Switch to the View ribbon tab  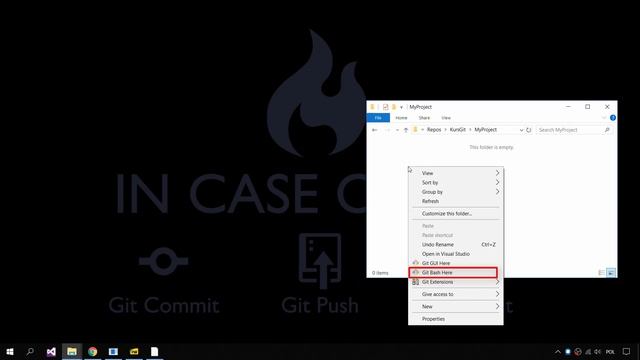[446, 118]
